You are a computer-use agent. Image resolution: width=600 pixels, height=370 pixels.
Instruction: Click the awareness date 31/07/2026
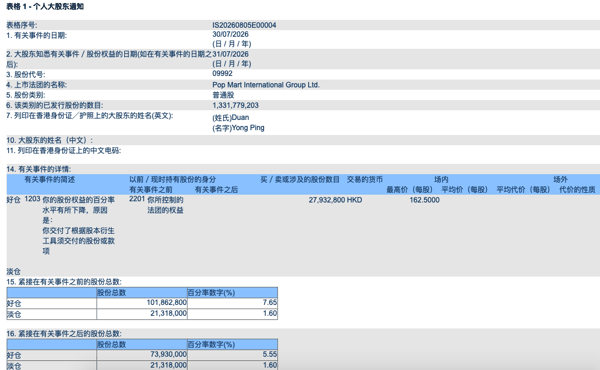coord(230,54)
